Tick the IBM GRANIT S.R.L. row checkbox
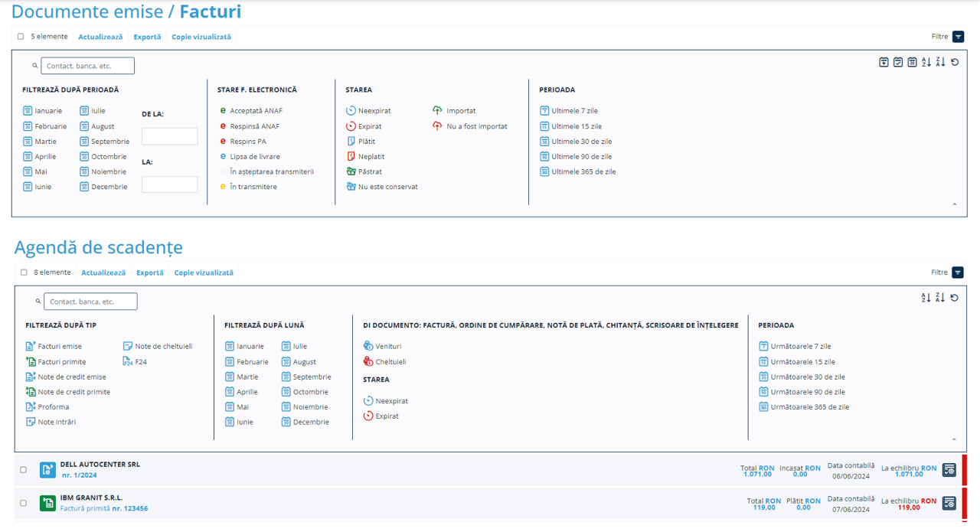Image resolution: width=980 pixels, height=532 pixels. [23, 503]
